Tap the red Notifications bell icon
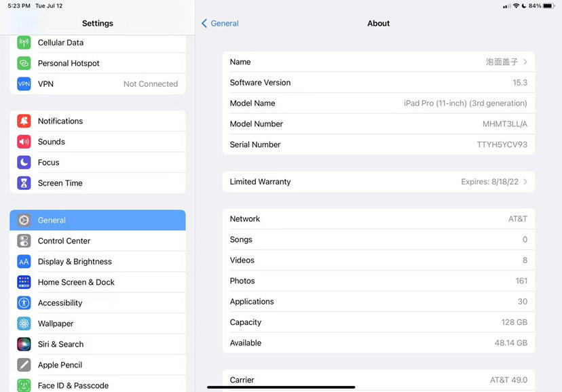 tap(24, 121)
